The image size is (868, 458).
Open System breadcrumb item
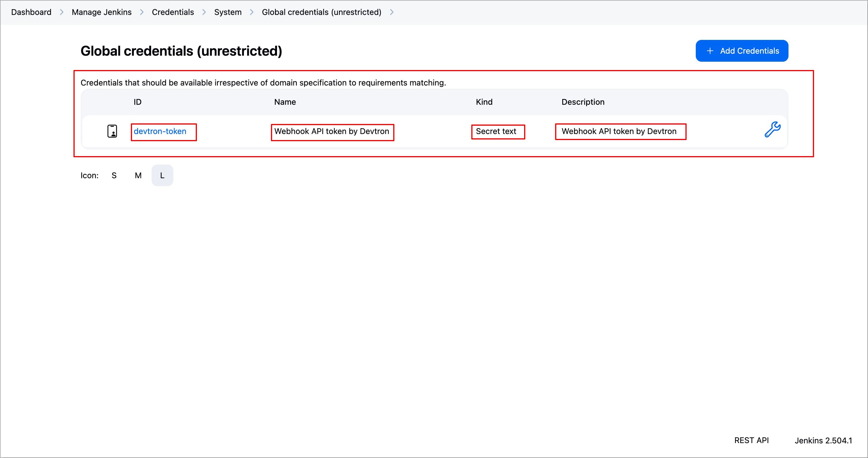tap(228, 12)
